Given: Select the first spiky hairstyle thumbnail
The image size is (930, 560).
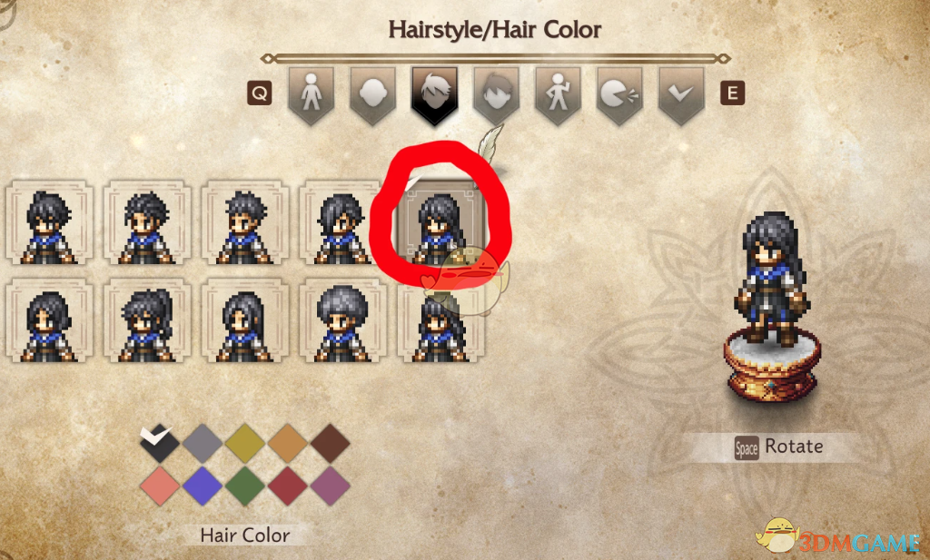Looking at the screenshot, I should point(49,222).
